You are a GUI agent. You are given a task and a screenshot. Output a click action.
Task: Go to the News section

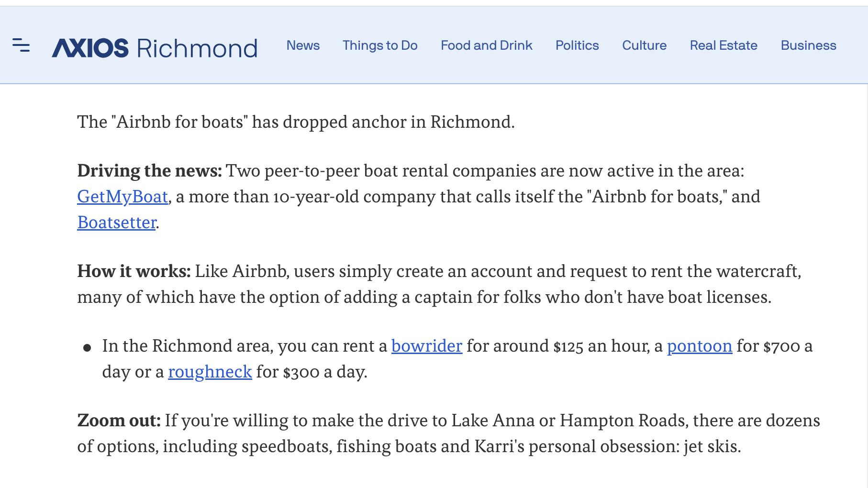pos(303,45)
